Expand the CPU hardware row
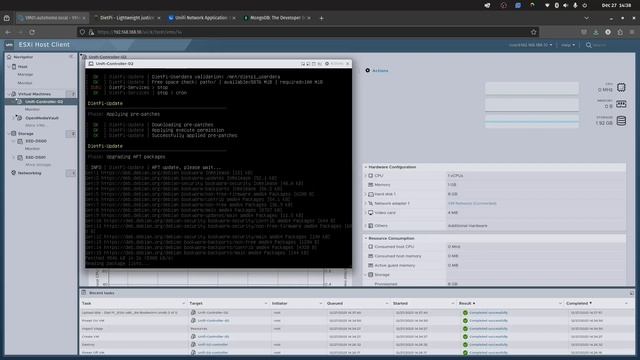This screenshot has height=360, width=640. [366, 176]
